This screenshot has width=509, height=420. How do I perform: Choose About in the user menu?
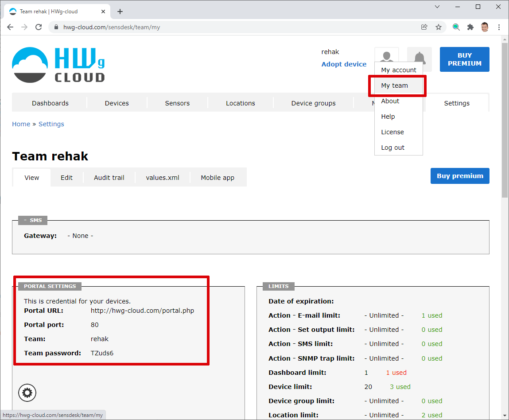[x=399, y=101]
